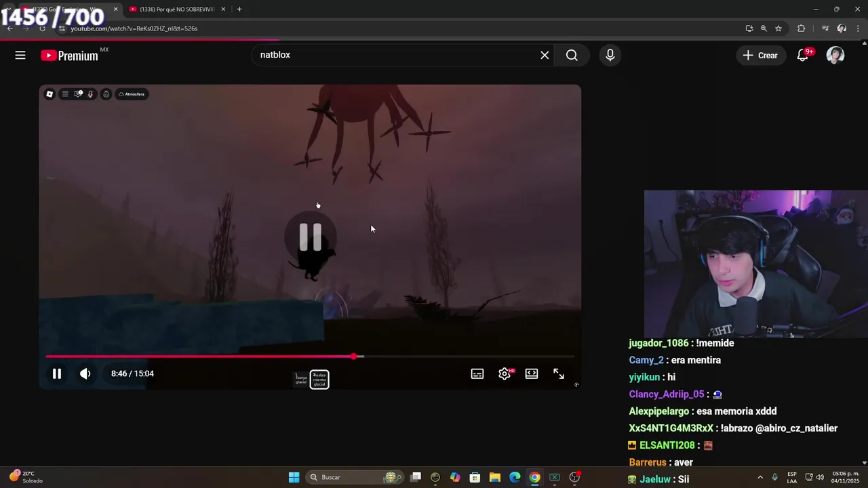Open the Crear button

pyautogui.click(x=761, y=56)
